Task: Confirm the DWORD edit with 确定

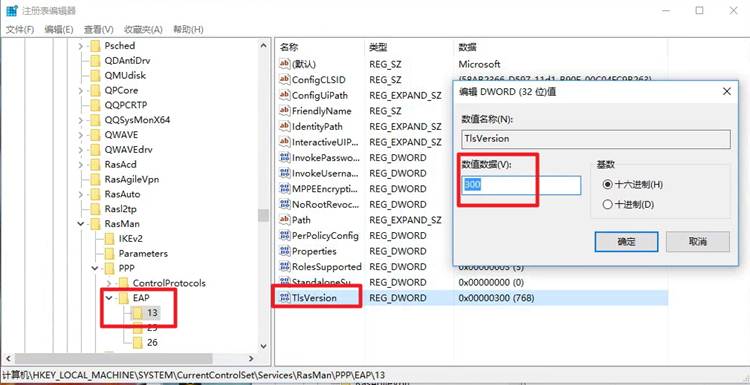Action: click(626, 242)
